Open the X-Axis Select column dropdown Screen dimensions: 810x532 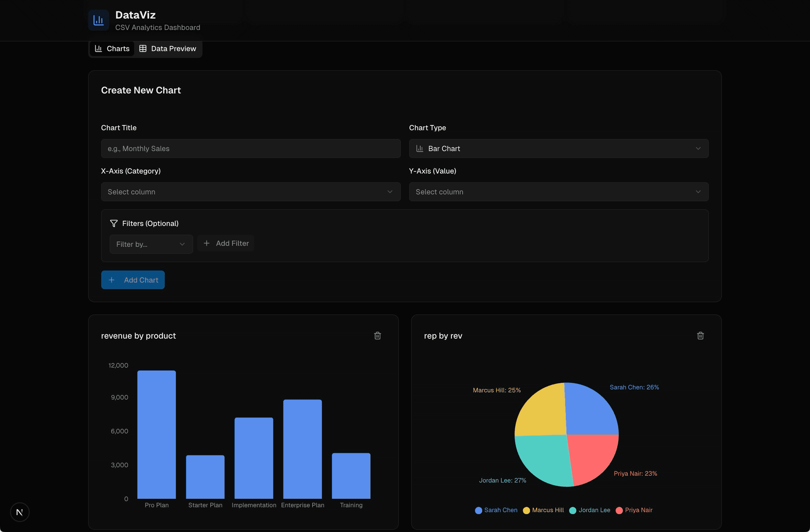[250, 192]
